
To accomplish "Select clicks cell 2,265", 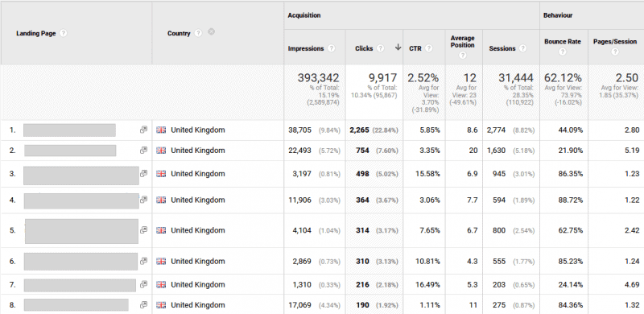I will coord(359,130).
